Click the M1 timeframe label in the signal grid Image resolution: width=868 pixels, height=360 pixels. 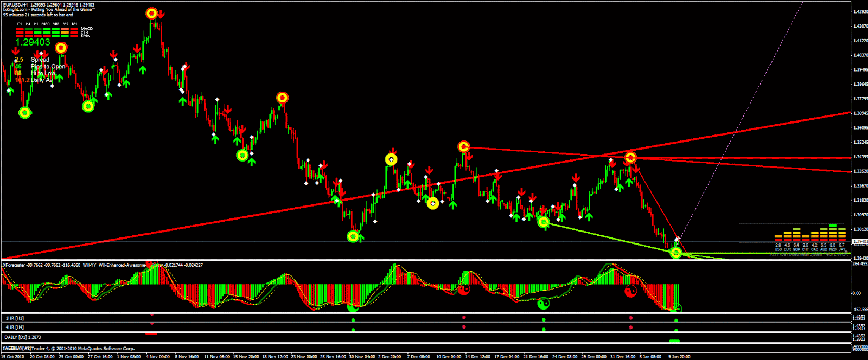tap(74, 24)
